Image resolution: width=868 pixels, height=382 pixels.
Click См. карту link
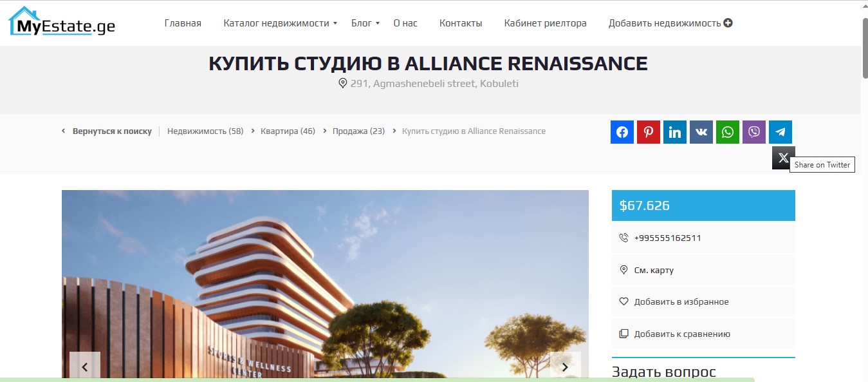coord(654,270)
